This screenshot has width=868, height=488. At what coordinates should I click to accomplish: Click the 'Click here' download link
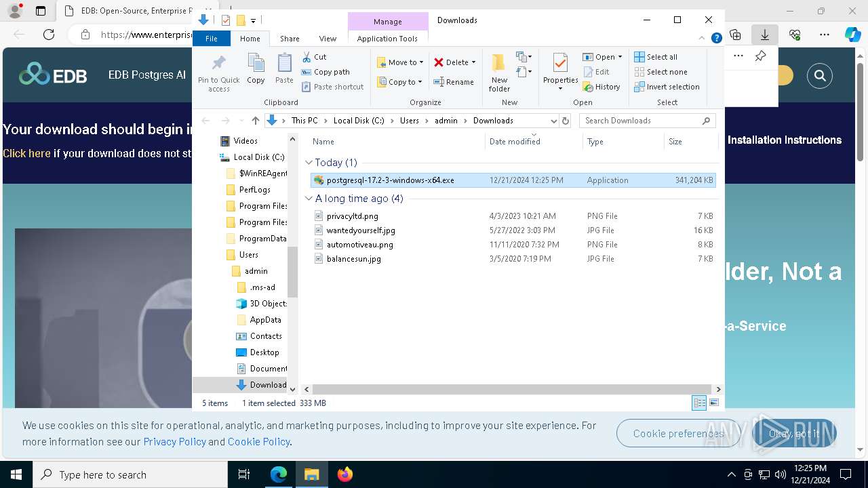[26, 153]
